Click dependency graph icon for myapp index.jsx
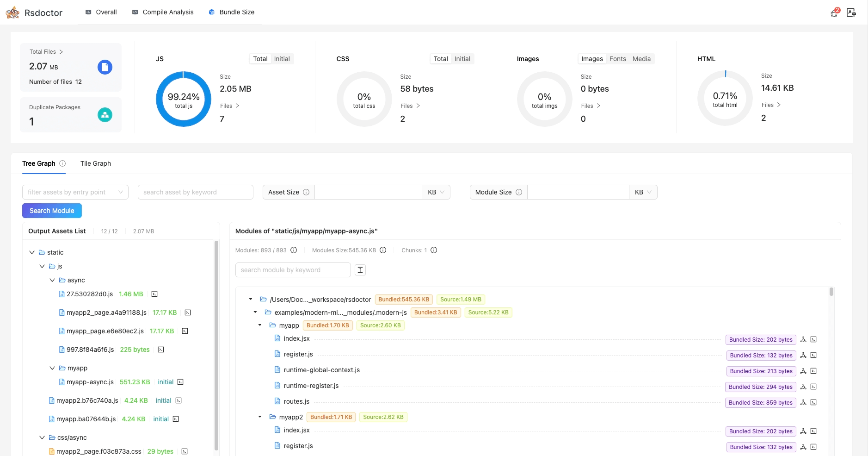 [x=803, y=339]
